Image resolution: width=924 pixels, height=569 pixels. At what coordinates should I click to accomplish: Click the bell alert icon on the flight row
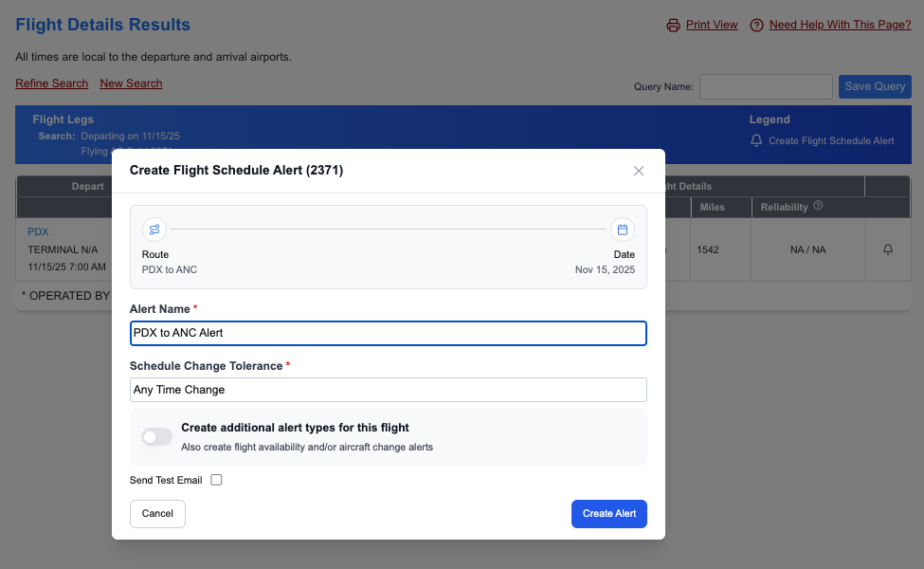click(889, 247)
